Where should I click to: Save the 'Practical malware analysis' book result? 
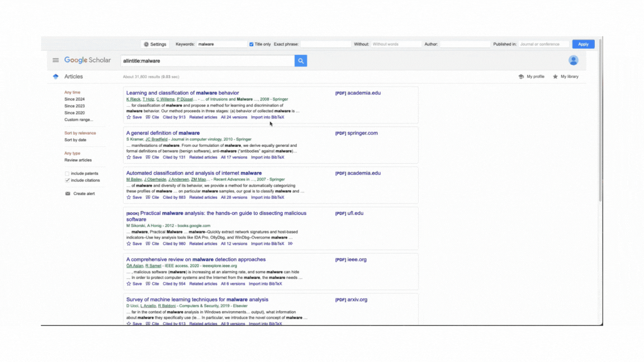[x=134, y=244]
